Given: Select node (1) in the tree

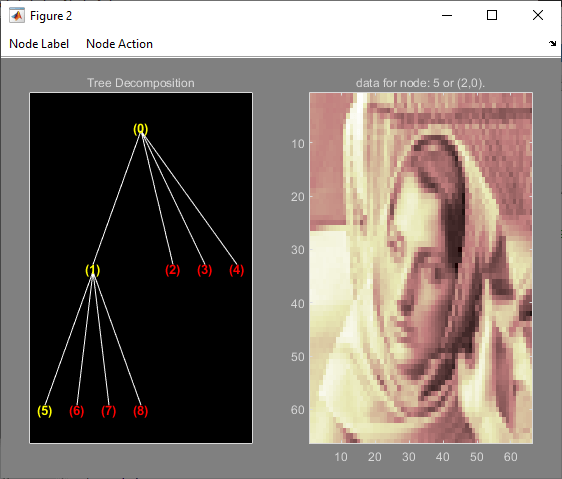Looking at the screenshot, I should [92, 270].
